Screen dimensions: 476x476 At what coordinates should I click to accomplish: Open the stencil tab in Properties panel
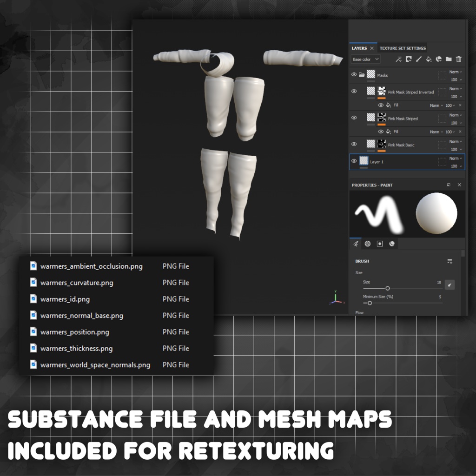379,244
